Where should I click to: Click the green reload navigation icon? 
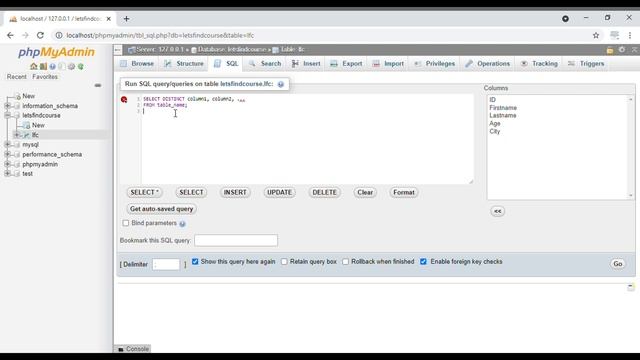coord(81,66)
